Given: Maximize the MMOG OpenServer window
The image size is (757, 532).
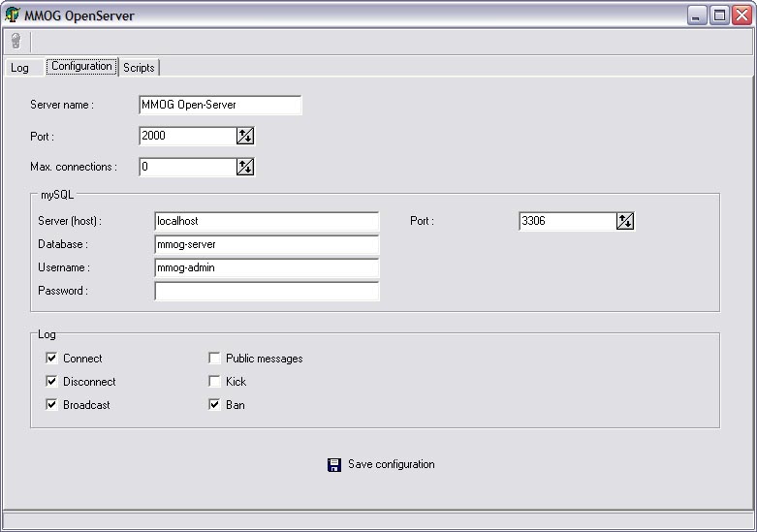Looking at the screenshot, I should click(719, 16).
